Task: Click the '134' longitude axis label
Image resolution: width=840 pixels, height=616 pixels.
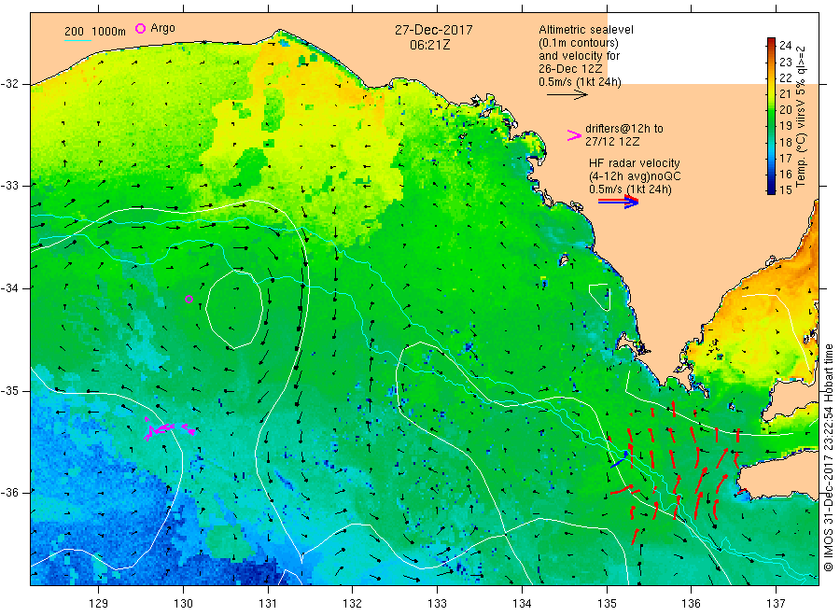Action: coord(522,604)
